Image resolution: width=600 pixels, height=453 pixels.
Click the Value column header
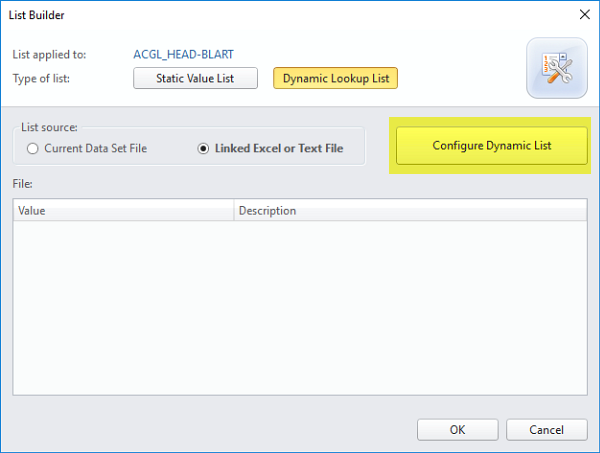click(123, 210)
